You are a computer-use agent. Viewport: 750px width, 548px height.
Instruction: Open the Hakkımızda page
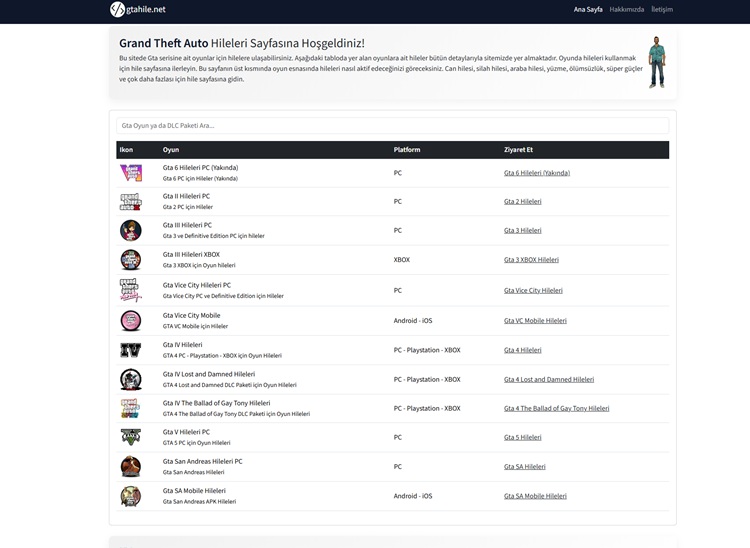pos(626,9)
